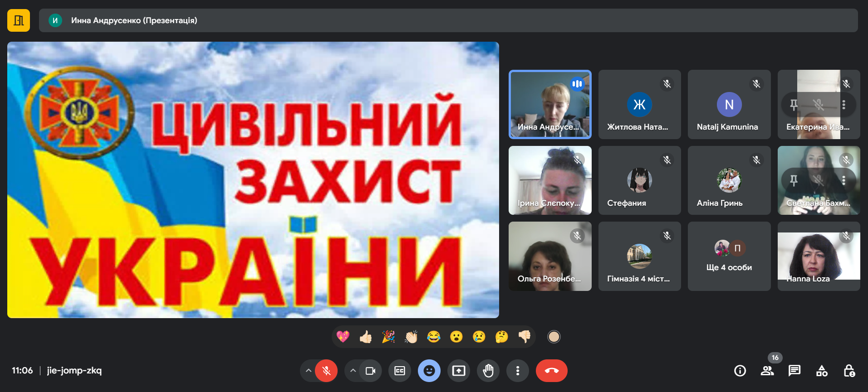The image size is (868, 392).
Task: Send the thumbs up emoji reaction
Action: (366, 337)
